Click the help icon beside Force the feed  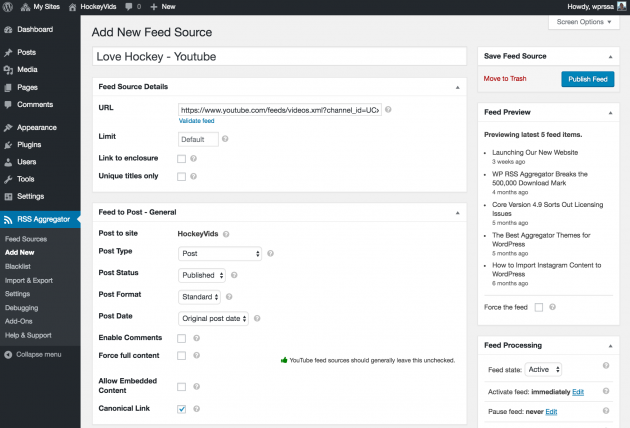coord(552,307)
